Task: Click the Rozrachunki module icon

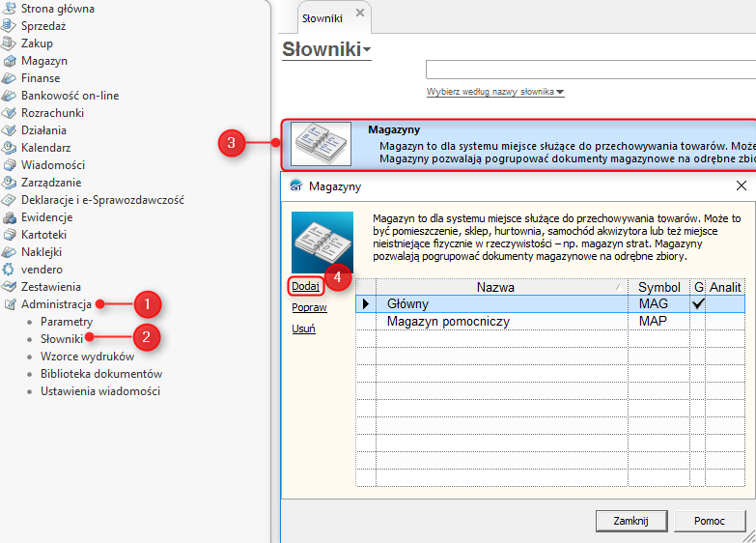Action: (x=9, y=113)
